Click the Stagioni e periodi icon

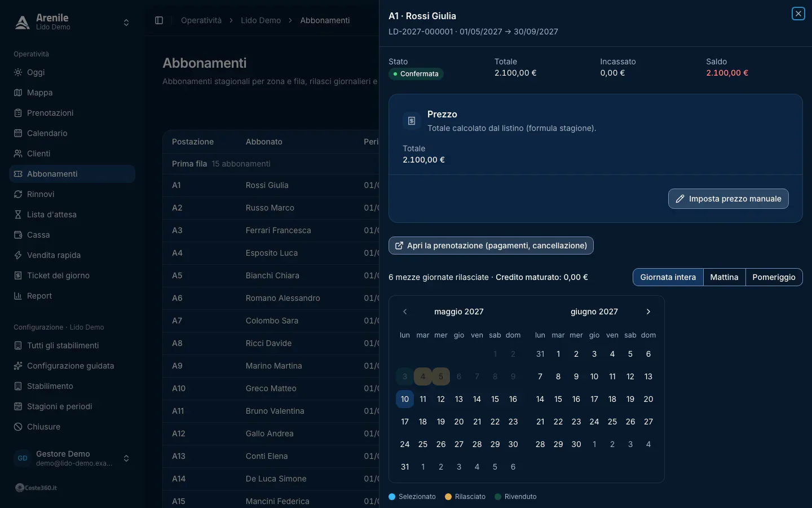point(18,406)
